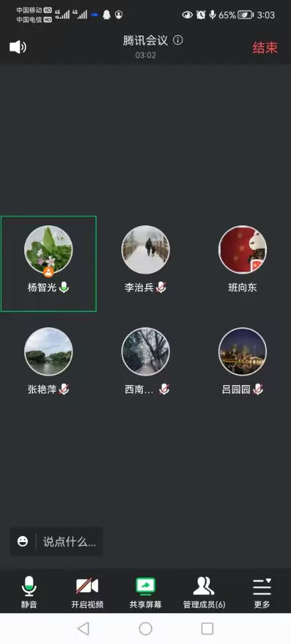
Task: Tap Android back navigation triangle
Action: click(x=83, y=629)
